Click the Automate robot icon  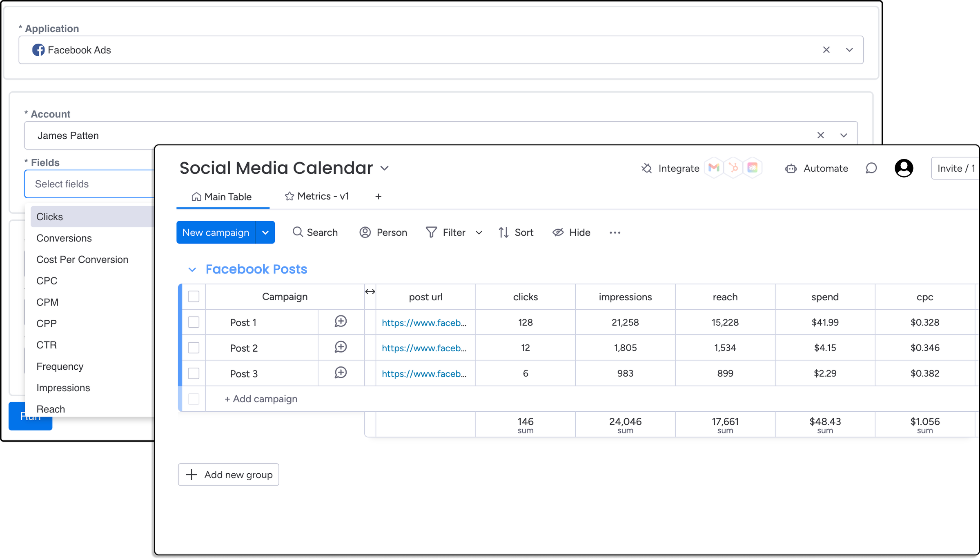click(x=791, y=168)
